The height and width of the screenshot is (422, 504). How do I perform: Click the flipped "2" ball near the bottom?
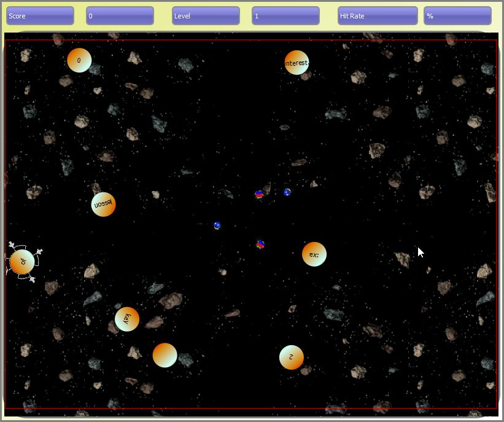coord(290,356)
